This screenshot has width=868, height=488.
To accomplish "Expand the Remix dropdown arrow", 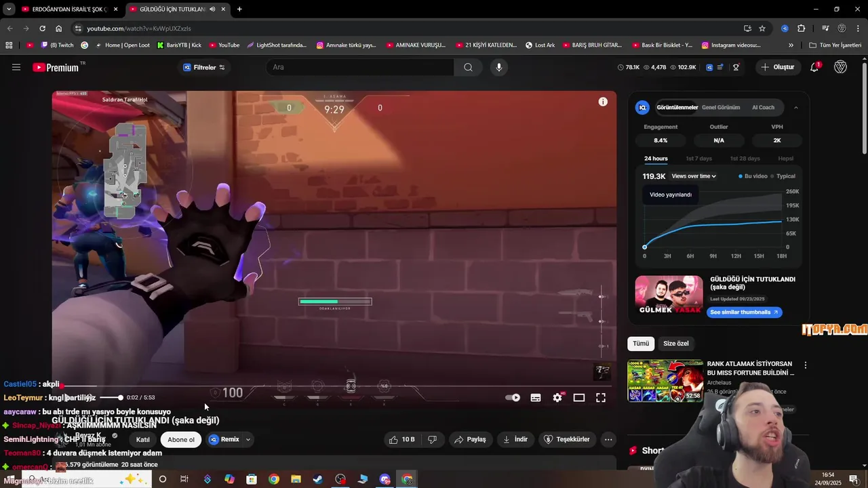I will tap(248, 439).
